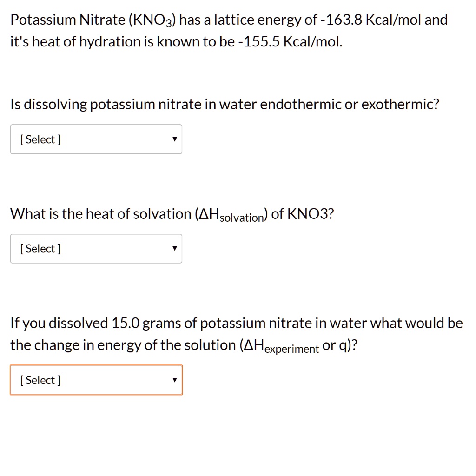This screenshot has width=476, height=476.
Task: Select the orange-bordered [Select] placeholder text
Action: pos(40,380)
